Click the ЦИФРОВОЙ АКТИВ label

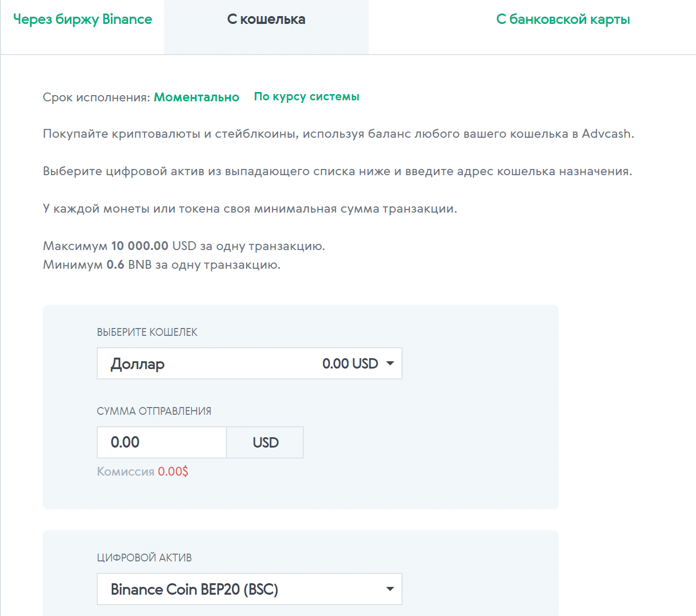coord(144,558)
